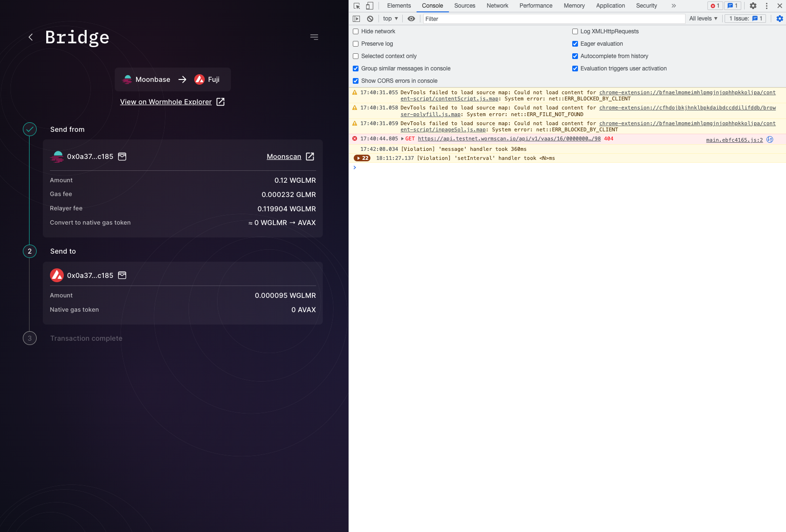Viewport: 786px width, 532px height.
Task: Disable Eager evaluation
Action: 575,43
